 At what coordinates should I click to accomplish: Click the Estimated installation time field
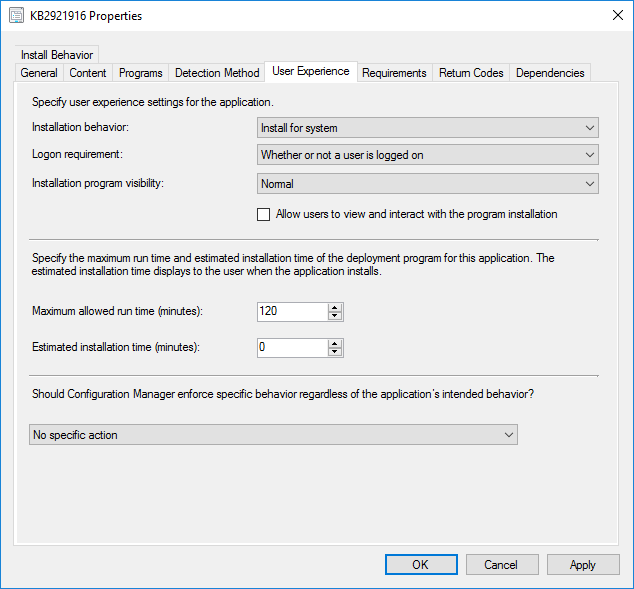coord(292,348)
